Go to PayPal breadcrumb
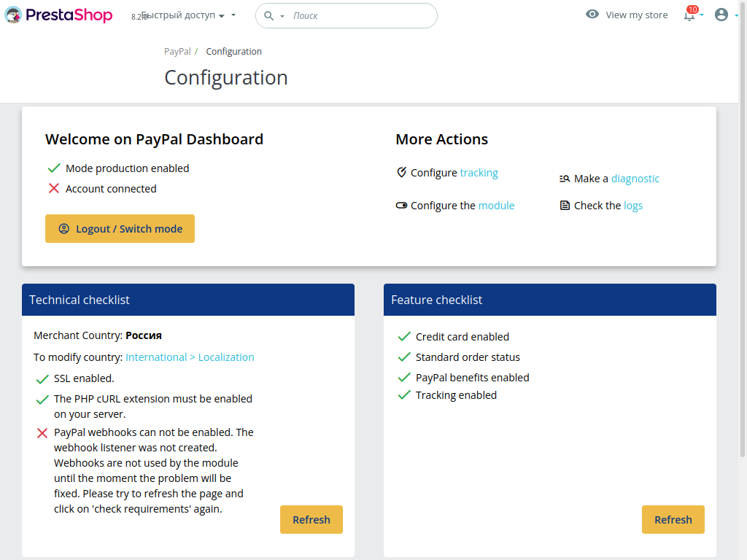 (177, 52)
